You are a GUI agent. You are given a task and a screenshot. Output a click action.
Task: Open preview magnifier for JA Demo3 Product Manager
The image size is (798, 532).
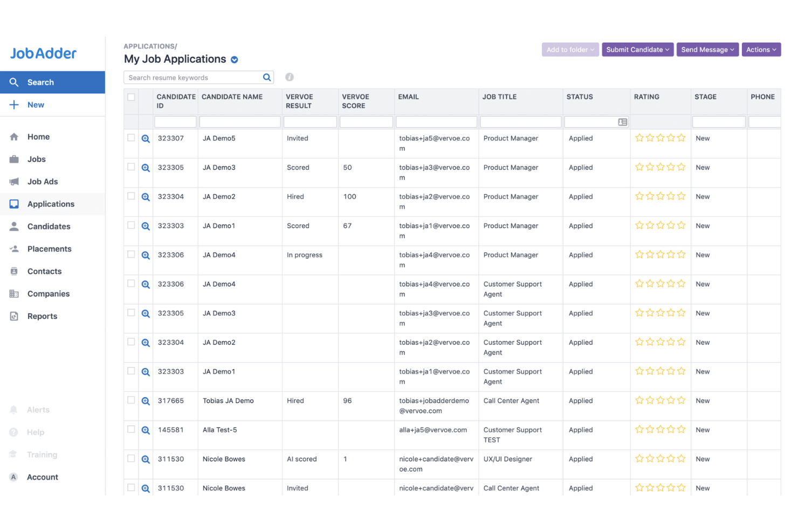146,168
